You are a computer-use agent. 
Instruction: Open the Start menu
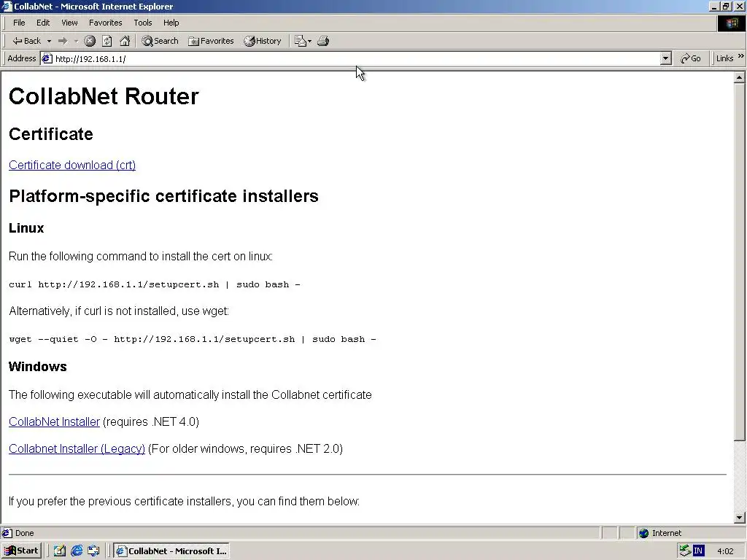21,551
